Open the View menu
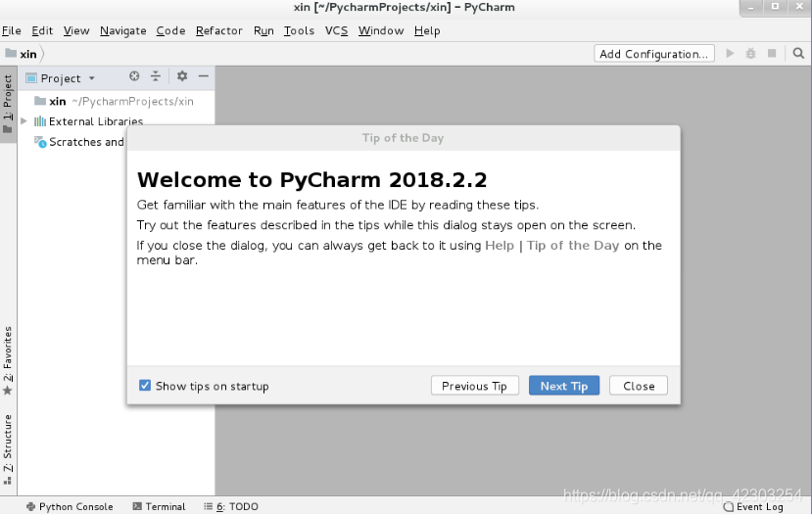The height and width of the screenshot is (514, 812). (76, 30)
